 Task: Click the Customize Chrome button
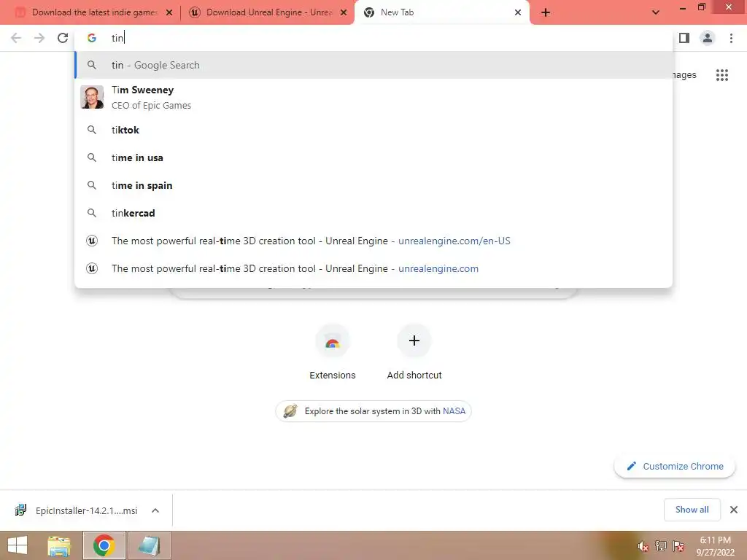pyautogui.click(x=675, y=466)
